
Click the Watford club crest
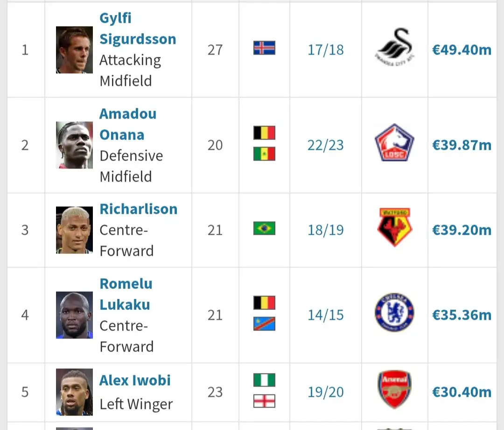[394, 227]
